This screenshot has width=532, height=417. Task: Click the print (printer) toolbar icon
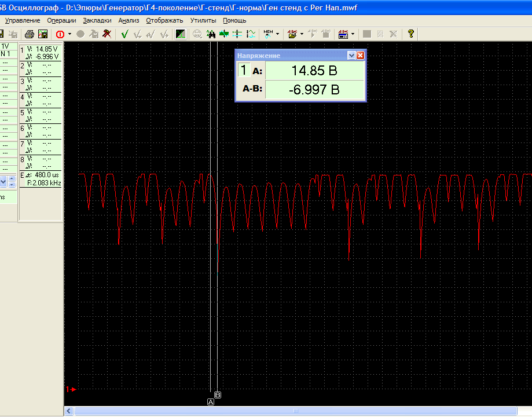(x=30, y=34)
